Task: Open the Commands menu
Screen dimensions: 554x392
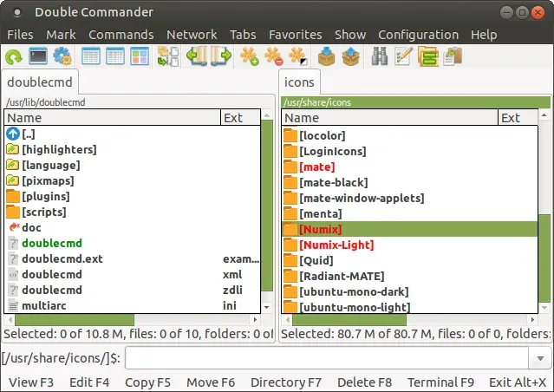Action: click(121, 35)
